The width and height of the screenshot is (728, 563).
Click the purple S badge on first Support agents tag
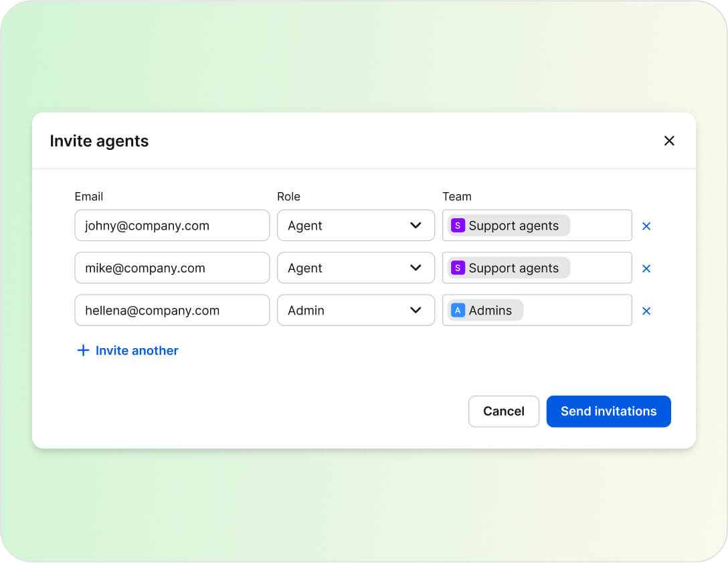[458, 226]
